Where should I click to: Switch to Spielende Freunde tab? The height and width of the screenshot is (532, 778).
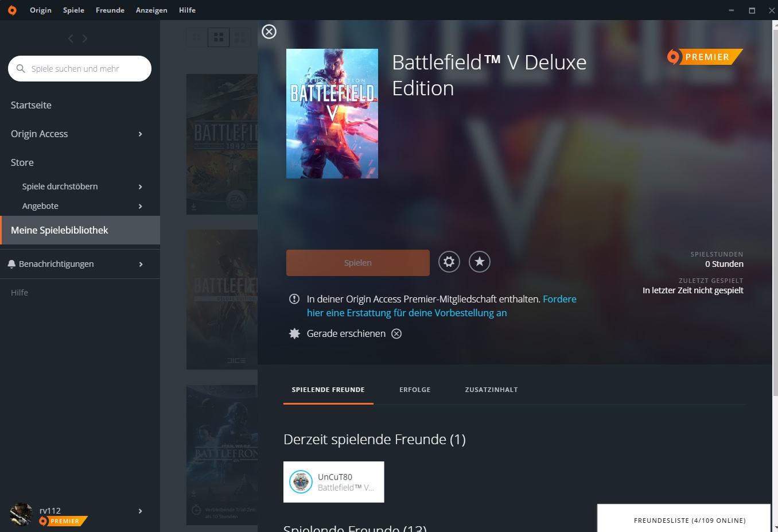328,390
